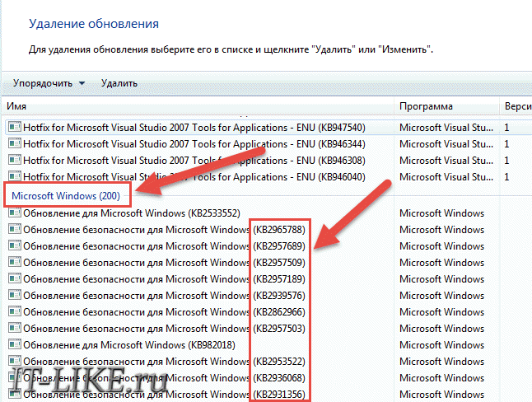The width and height of the screenshot is (532, 402).
Task: Click icon next to security update KB2957189
Action: pyautogui.click(x=14, y=278)
